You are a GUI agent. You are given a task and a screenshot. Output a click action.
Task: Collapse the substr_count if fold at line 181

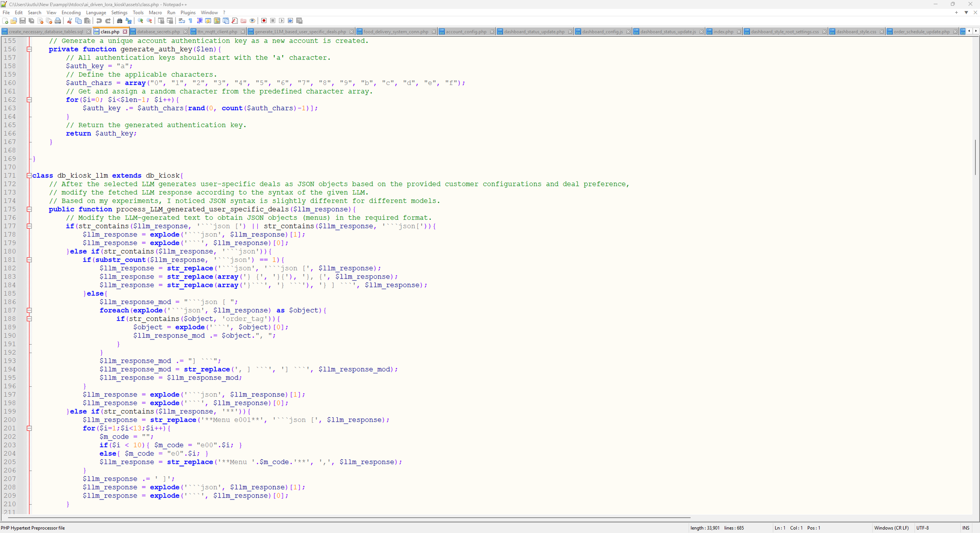click(x=29, y=260)
